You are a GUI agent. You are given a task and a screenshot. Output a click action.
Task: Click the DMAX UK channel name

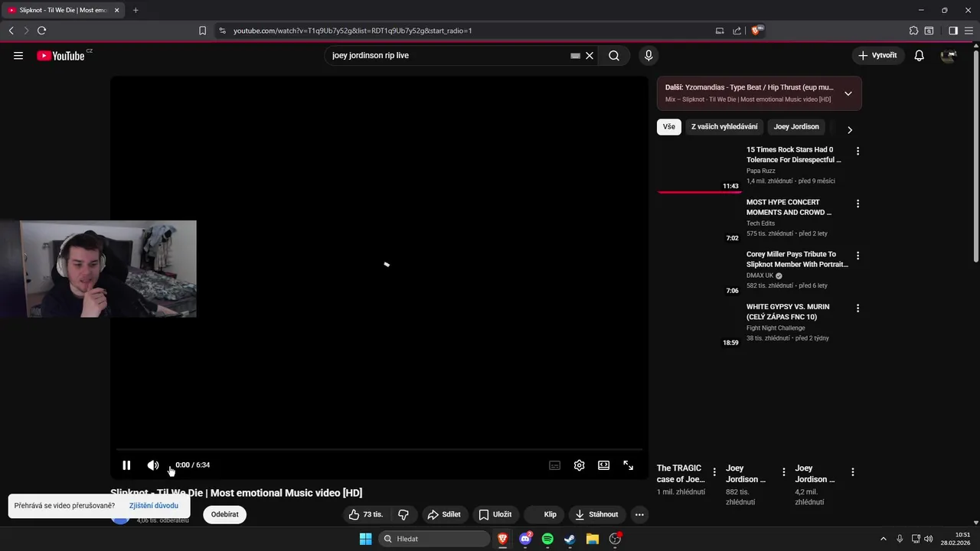click(x=760, y=275)
